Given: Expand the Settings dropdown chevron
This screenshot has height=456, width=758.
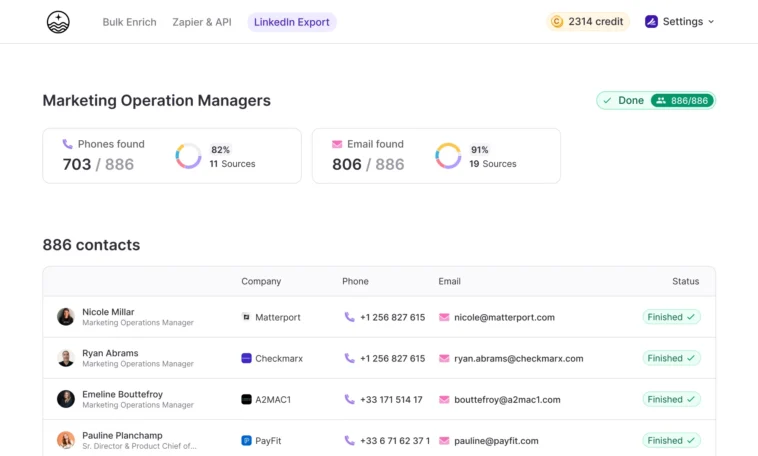Looking at the screenshot, I should coord(711,22).
